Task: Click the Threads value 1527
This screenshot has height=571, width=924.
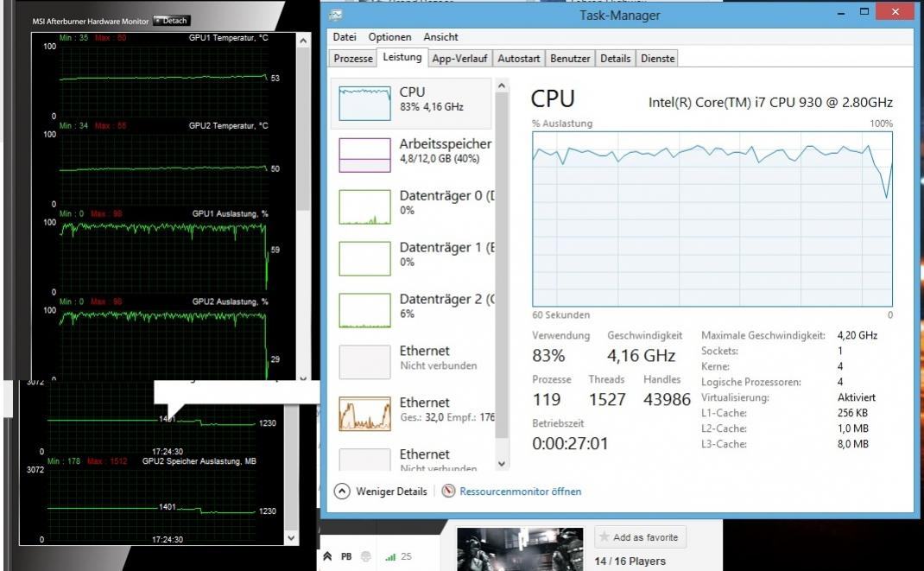Action: pyautogui.click(x=607, y=399)
